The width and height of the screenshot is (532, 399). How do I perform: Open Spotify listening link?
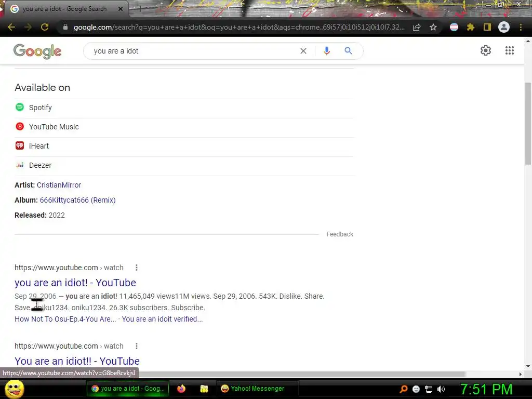point(41,108)
